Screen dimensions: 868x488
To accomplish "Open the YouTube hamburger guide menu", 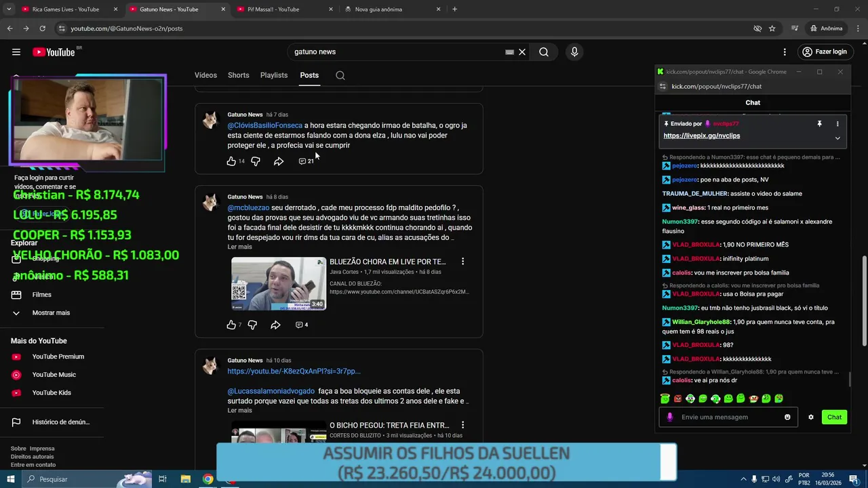I will click(16, 52).
